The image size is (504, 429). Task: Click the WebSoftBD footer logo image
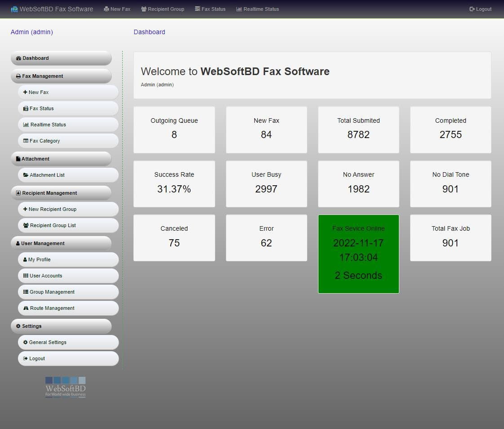[65, 387]
